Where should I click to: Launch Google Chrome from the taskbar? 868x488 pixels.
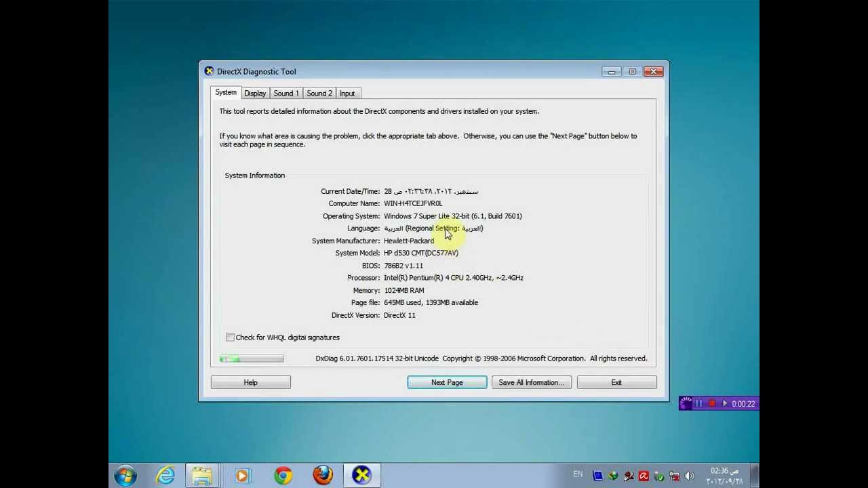(283, 475)
